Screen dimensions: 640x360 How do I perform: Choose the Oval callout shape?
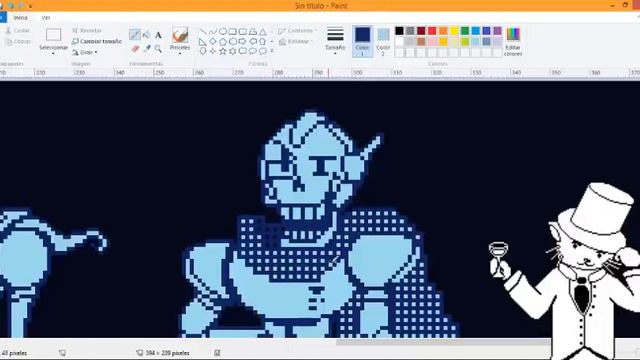tap(253, 51)
